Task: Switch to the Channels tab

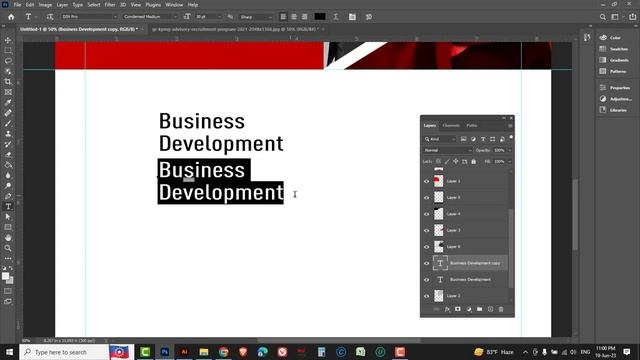Action: click(x=451, y=126)
